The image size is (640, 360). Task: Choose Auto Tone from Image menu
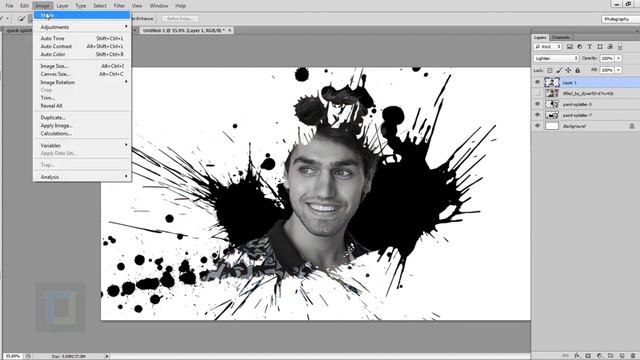(x=82, y=38)
